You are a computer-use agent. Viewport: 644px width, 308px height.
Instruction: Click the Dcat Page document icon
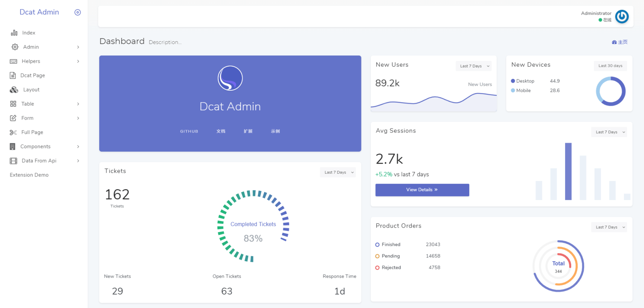click(x=13, y=75)
